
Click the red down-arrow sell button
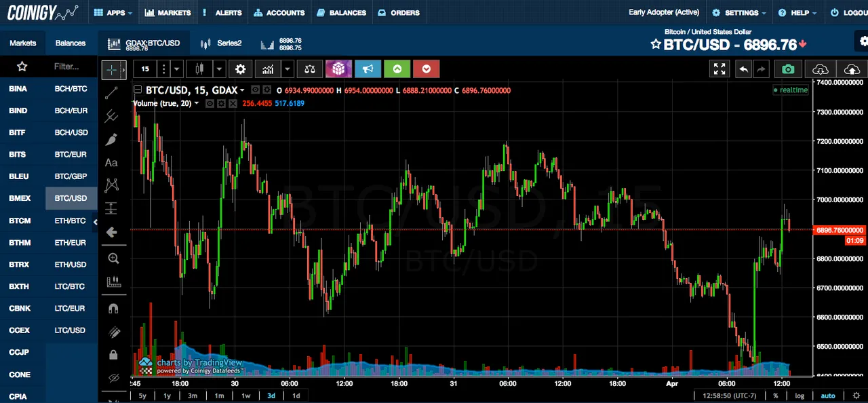coord(426,69)
